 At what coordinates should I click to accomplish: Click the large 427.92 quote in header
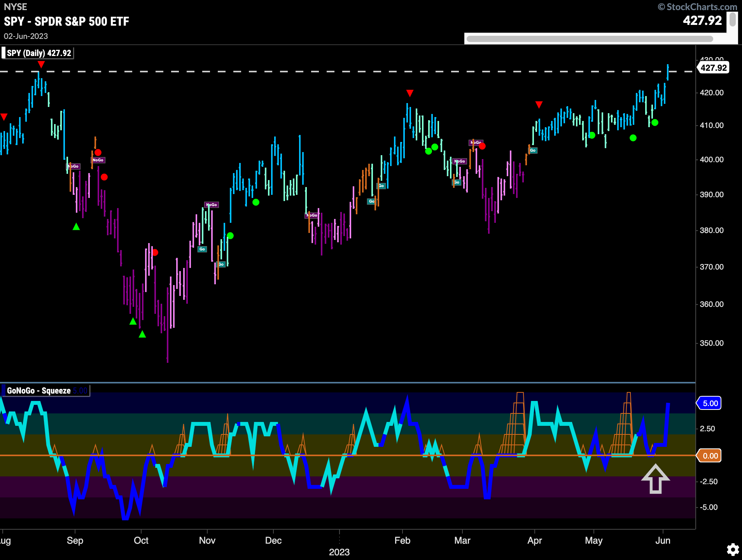click(702, 20)
